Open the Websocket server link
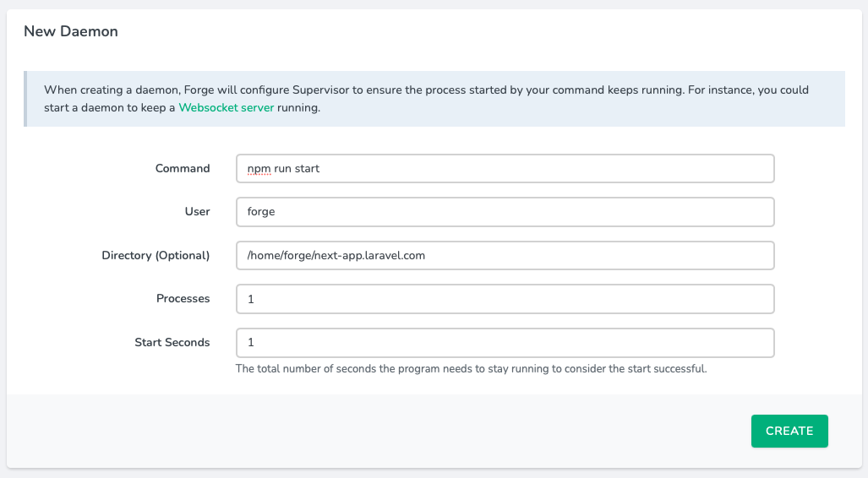Screen dimensions: 868x478 (x=226, y=108)
